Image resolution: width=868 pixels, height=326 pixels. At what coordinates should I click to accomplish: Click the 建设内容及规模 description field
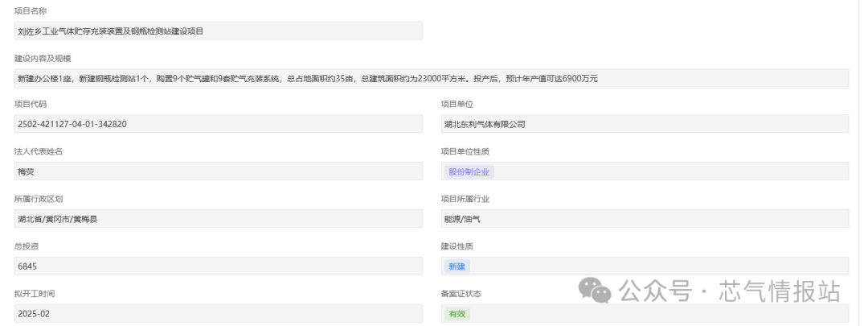pyautogui.click(x=432, y=79)
